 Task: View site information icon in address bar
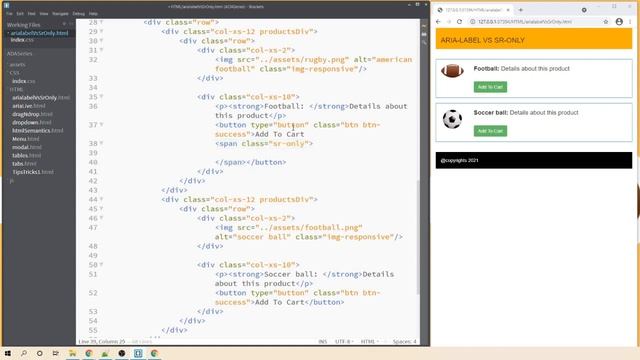pyautogui.click(x=472, y=22)
